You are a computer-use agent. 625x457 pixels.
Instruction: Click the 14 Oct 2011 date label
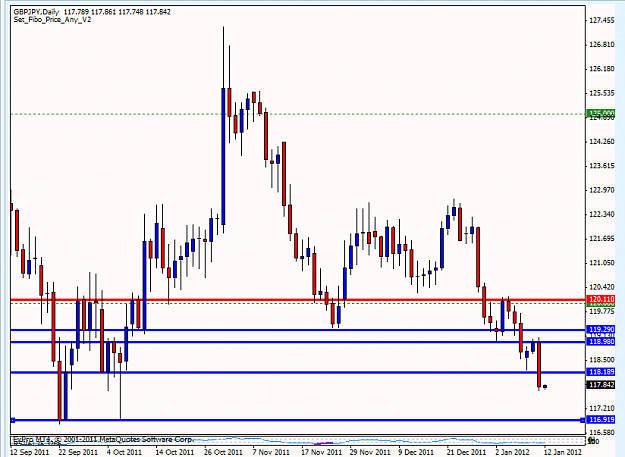(x=174, y=452)
